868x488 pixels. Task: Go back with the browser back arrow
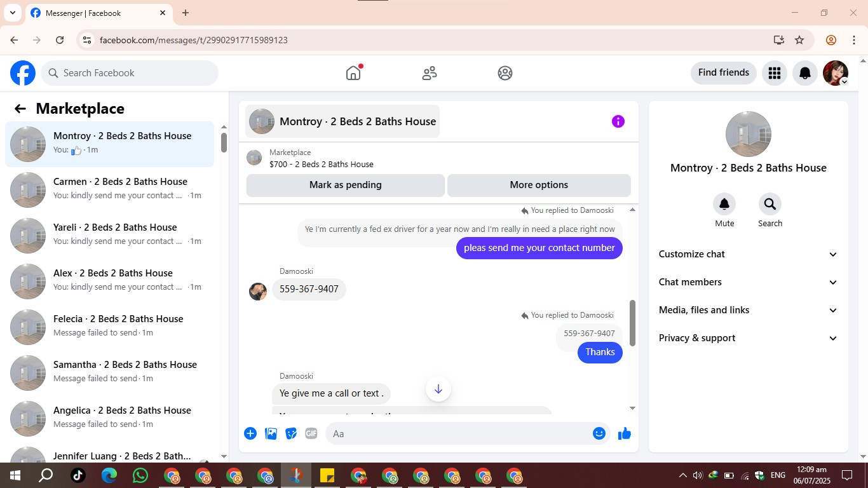[14, 40]
